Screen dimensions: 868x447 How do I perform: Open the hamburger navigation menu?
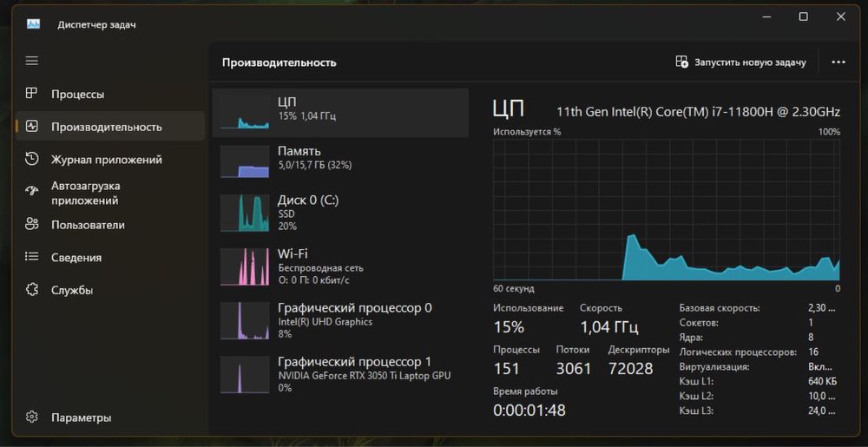32,61
